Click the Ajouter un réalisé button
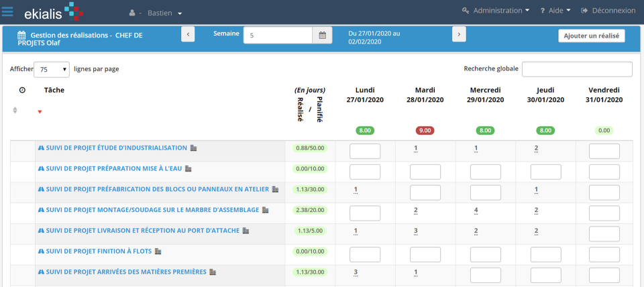Screen dimensions: 644x287 (x=592, y=36)
